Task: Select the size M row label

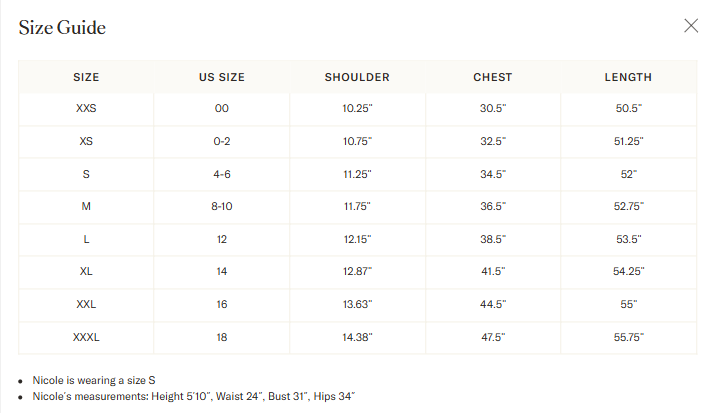Action: (x=86, y=206)
